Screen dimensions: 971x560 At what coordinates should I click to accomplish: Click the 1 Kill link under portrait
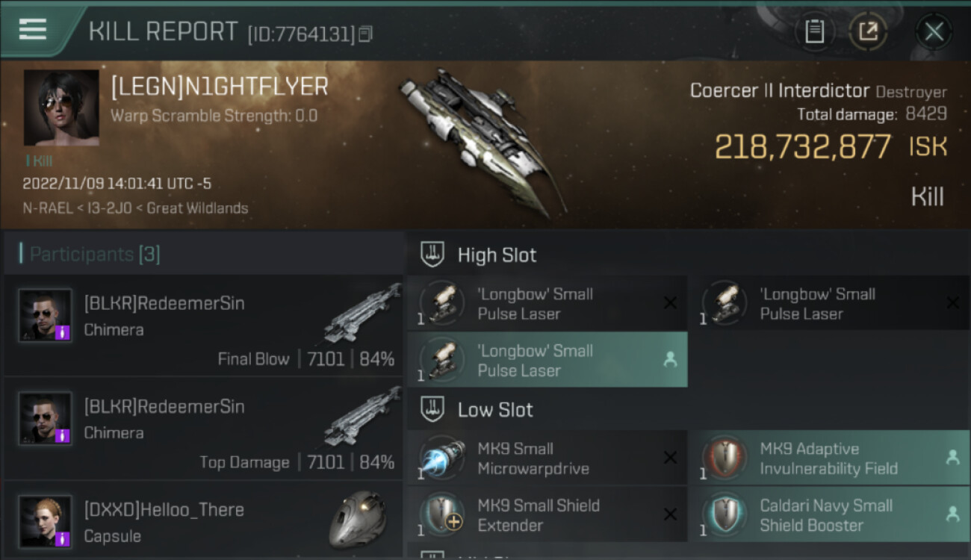click(x=38, y=161)
